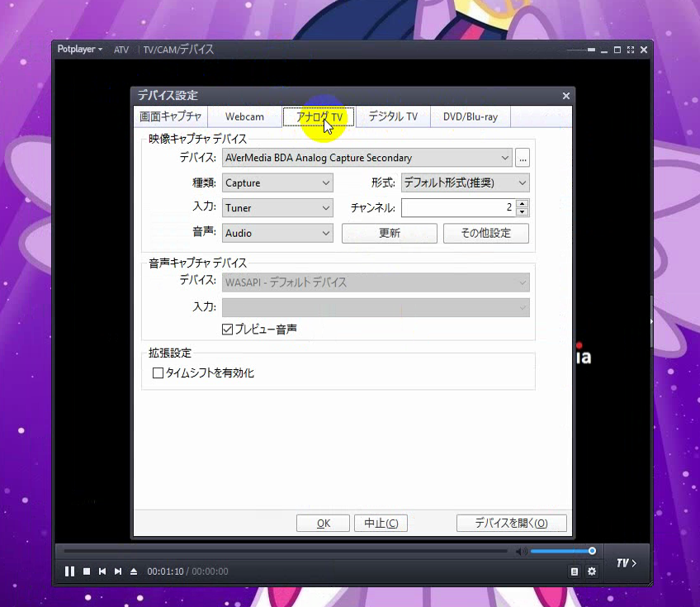Open the 形式 default format dropdown
This screenshot has height=607, width=700.
(466, 183)
